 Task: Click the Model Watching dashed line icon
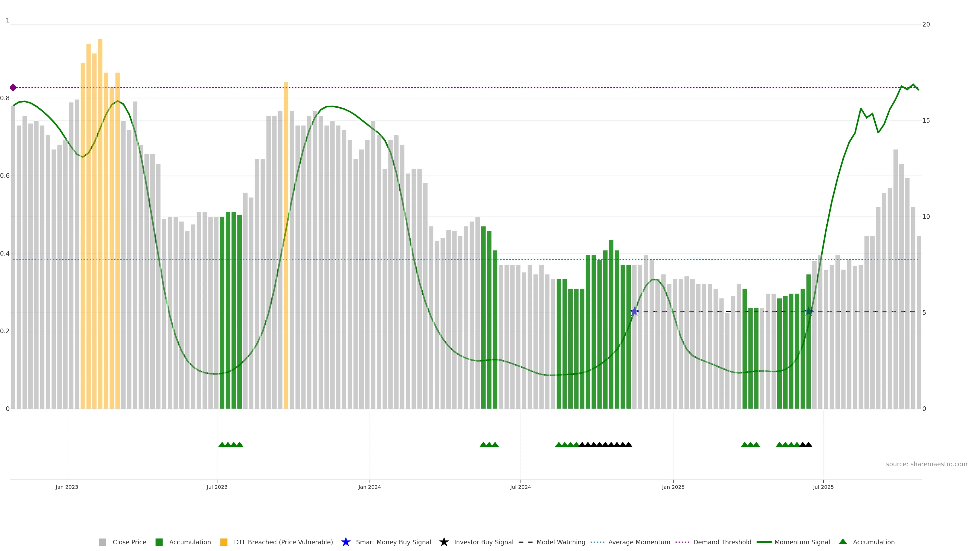tap(525, 542)
